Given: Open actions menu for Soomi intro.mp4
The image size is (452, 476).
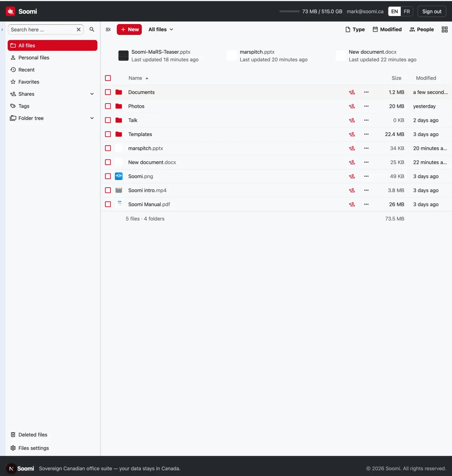Looking at the screenshot, I should tap(366, 190).
